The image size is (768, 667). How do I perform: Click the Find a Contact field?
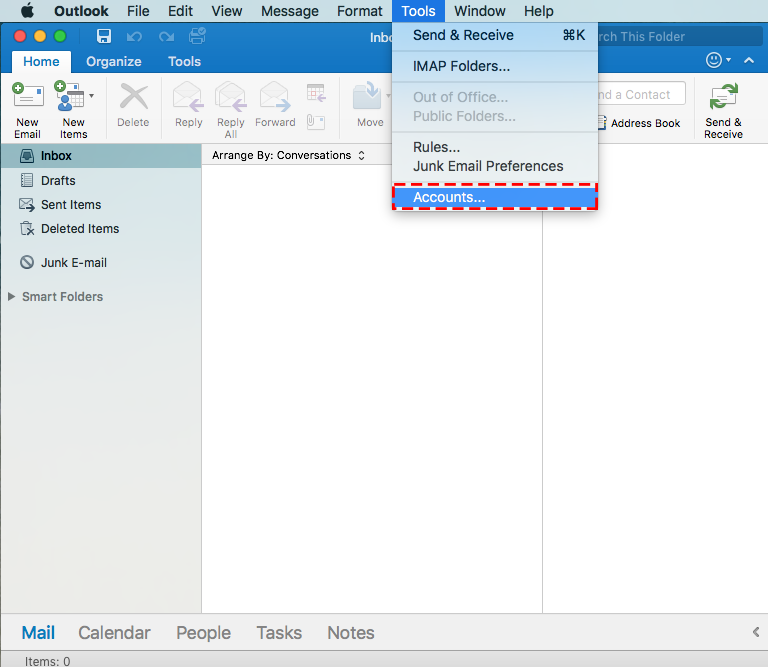(x=642, y=94)
